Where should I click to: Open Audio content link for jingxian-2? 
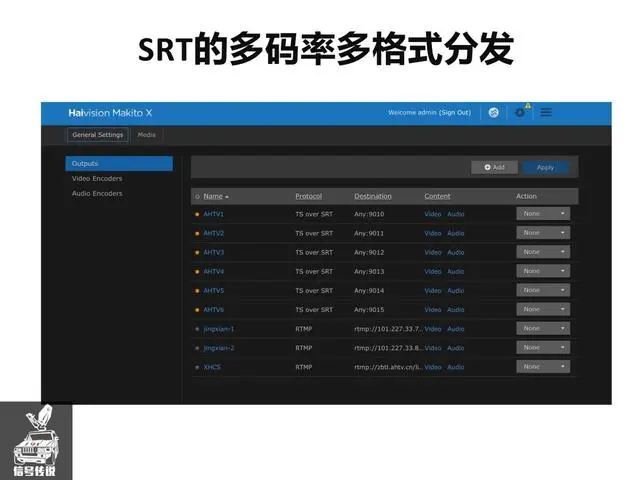coord(456,348)
